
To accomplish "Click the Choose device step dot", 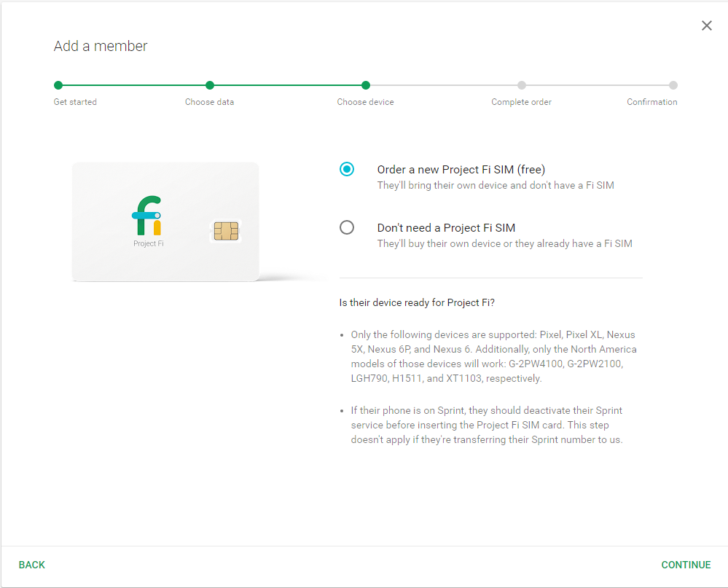I will tap(366, 85).
